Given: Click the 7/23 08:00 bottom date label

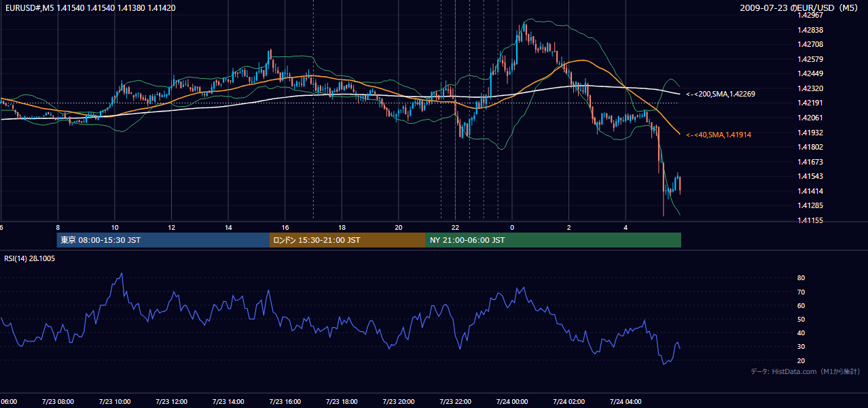Looking at the screenshot, I should click(57, 402).
